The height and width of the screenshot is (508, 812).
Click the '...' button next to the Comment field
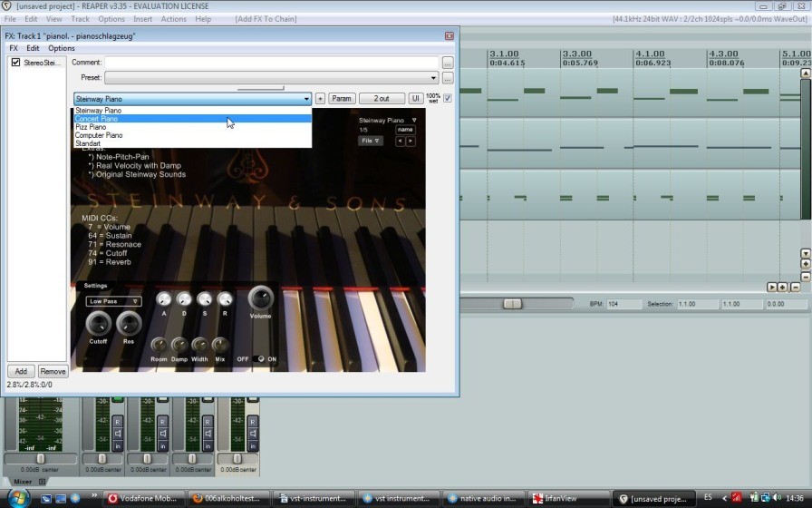pyautogui.click(x=448, y=63)
